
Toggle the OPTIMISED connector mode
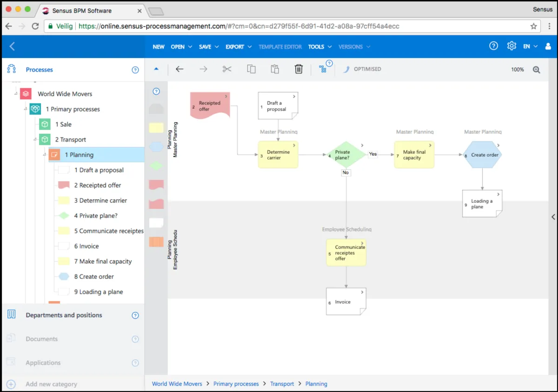[362, 69]
